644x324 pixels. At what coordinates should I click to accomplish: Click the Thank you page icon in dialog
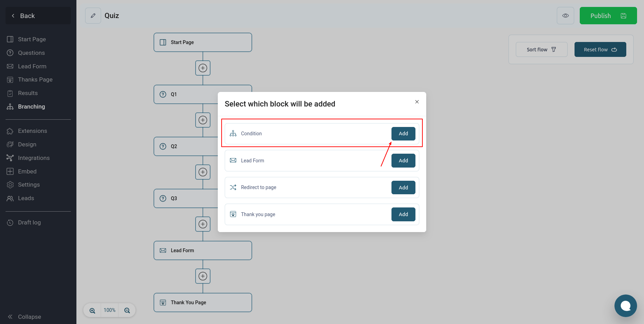point(233,214)
